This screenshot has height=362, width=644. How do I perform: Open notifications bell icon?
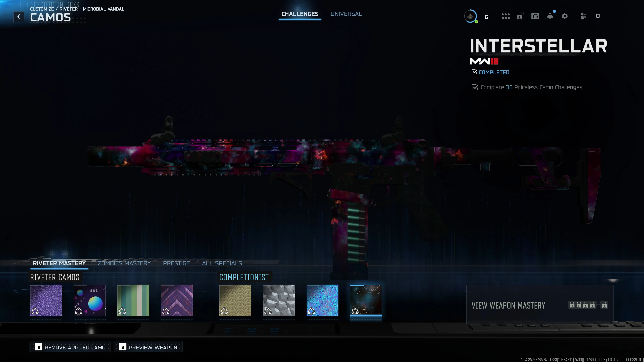[550, 16]
